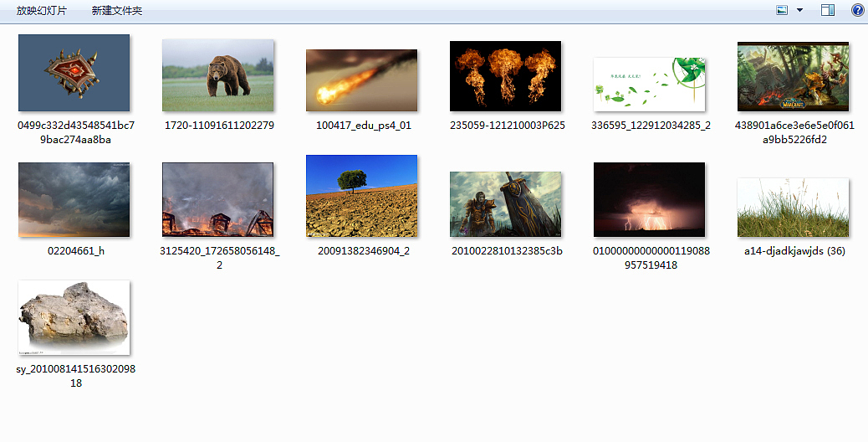Select the grass blades thumbnail
The height and width of the screenshot is (442, 868).
794,208
